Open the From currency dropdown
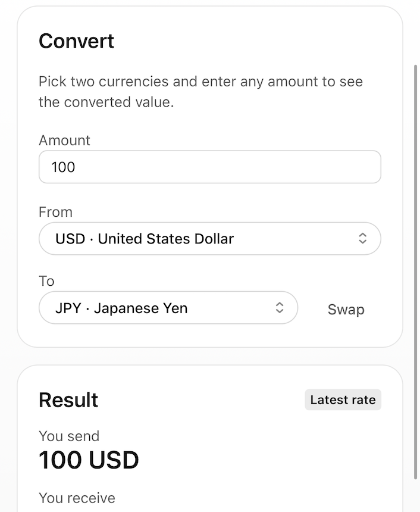 [209, 239]
